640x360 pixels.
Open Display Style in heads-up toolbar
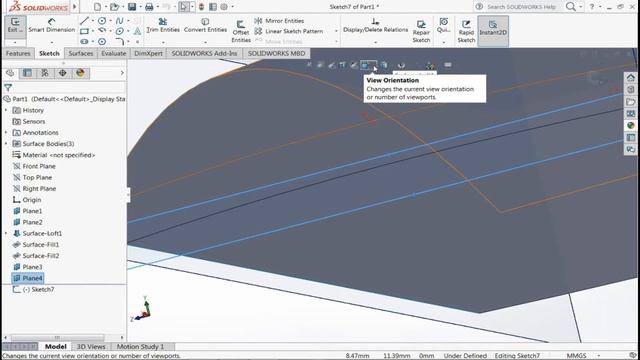coord(384,65)
